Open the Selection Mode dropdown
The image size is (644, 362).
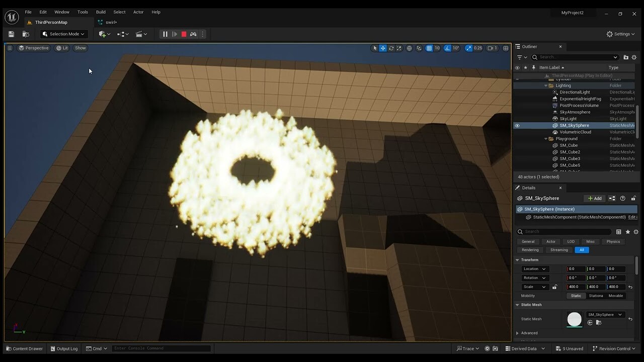63,34
